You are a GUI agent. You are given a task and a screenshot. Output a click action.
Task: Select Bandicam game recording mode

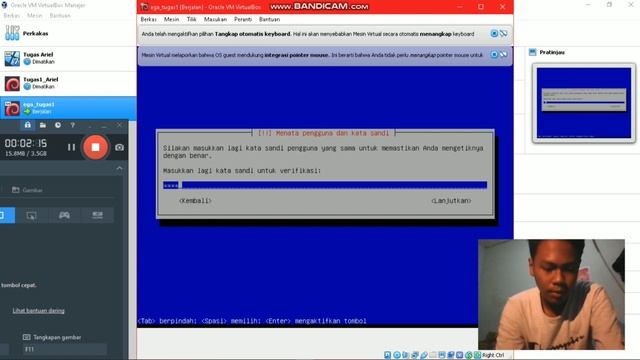click(x=64, y=215)
